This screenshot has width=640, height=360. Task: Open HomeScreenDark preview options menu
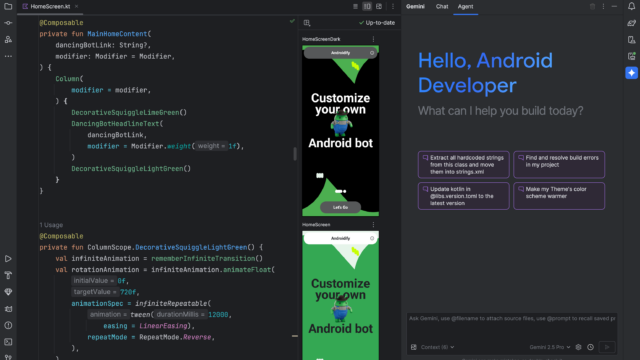(373, 39)
